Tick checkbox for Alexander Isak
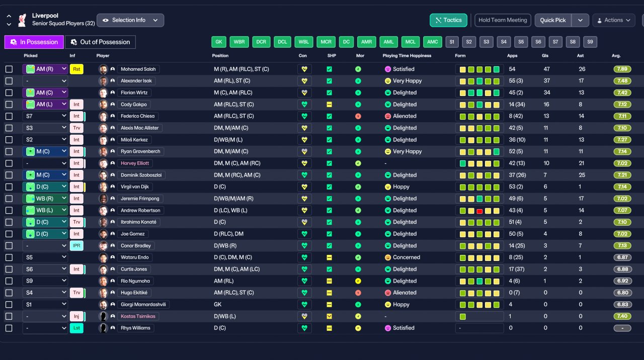The width and height of the screenshot is (644, 360). tap(9, 81)
